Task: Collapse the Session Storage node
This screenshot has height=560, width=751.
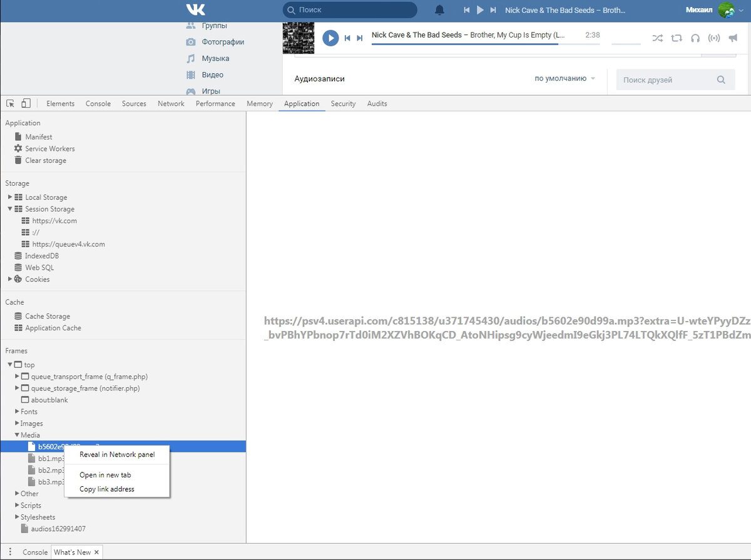Action: 10,209
